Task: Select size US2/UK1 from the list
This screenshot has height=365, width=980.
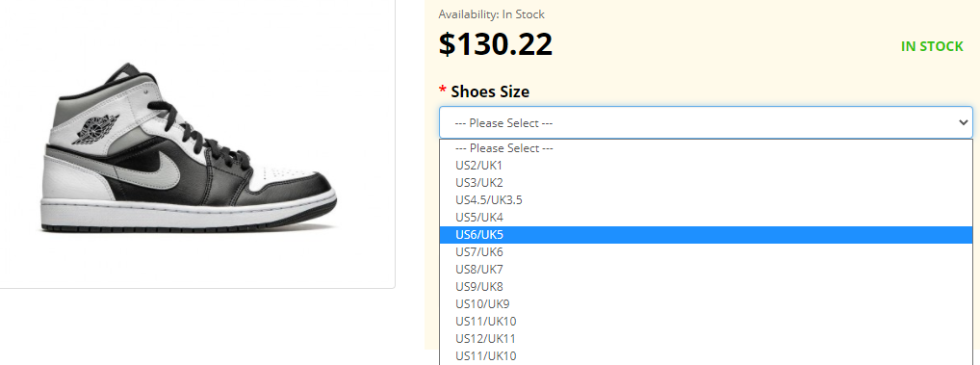Action: point(706,166)
